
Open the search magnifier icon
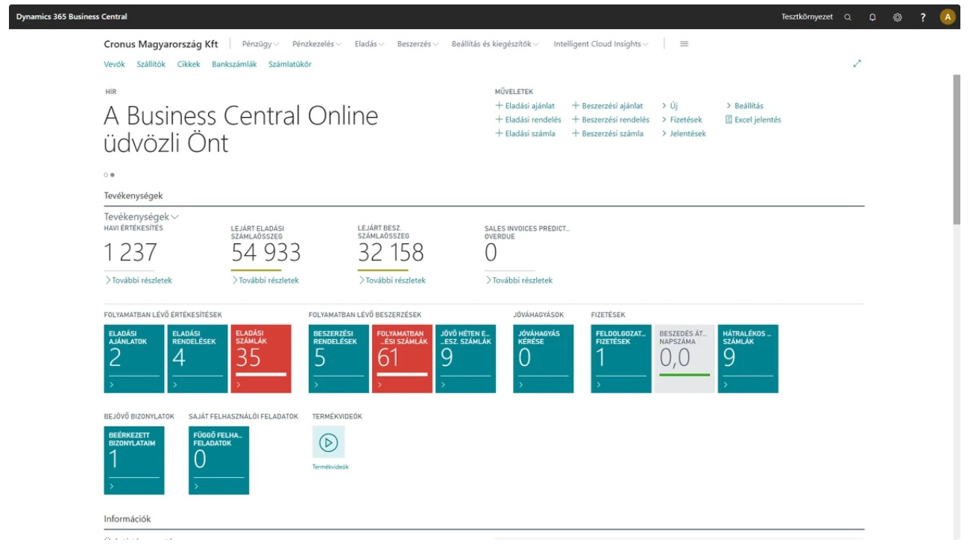tap(848, 17)
